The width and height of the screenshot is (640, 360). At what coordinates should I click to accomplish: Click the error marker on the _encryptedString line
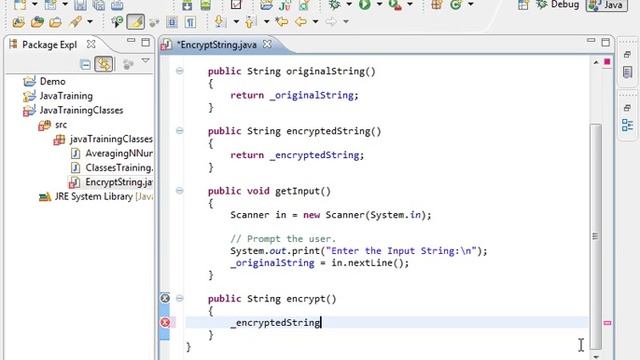tap(165, 322)
